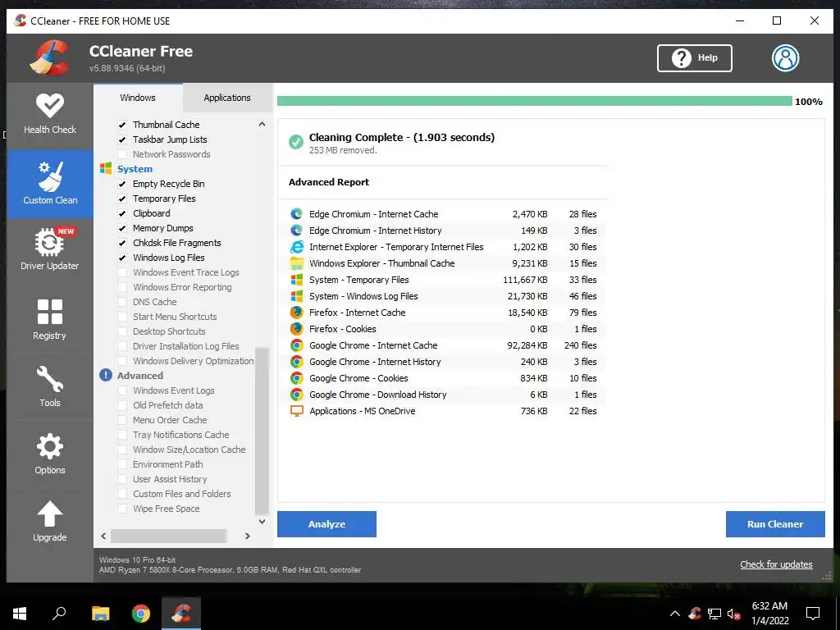Uncheck the Thumbnail Cache checkbox
The width and height of the screenshot is (840, 630).
122,125
